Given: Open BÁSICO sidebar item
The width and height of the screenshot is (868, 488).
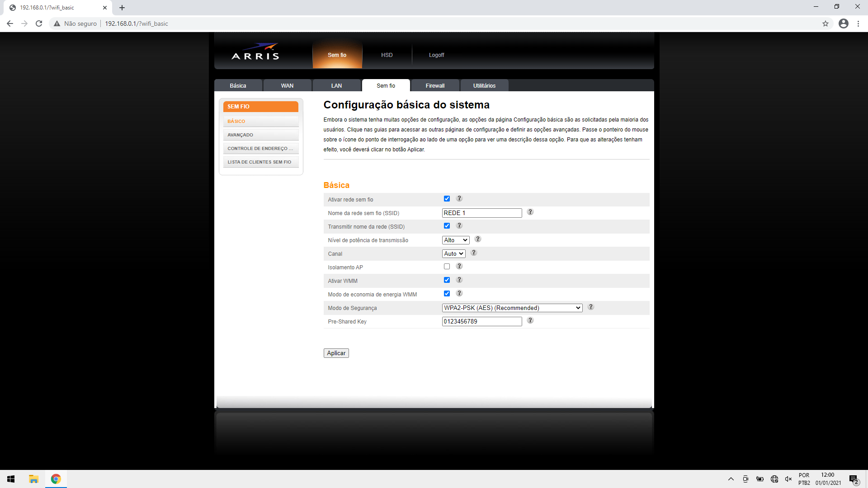Looking at the screenshot, I should (261, 121).
